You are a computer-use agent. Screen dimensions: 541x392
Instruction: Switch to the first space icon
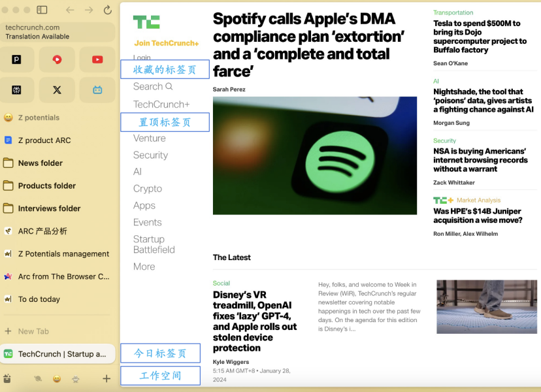pos(38,379)
